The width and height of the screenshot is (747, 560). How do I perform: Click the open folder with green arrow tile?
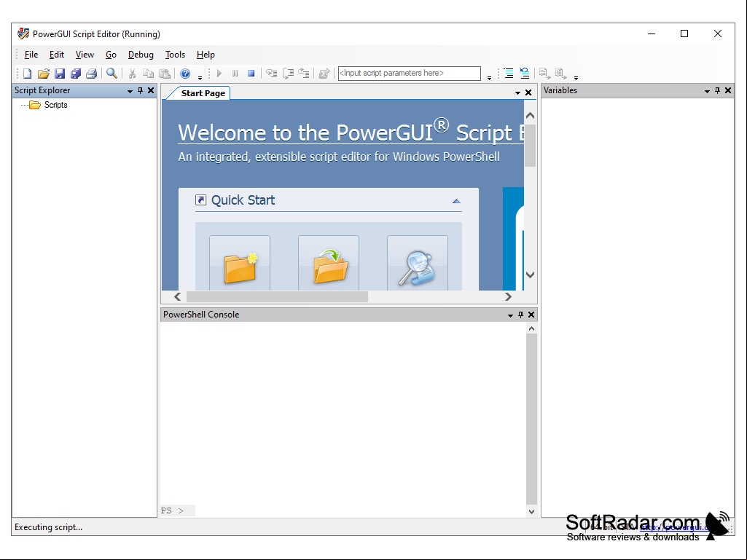click(x=329, y=264)
